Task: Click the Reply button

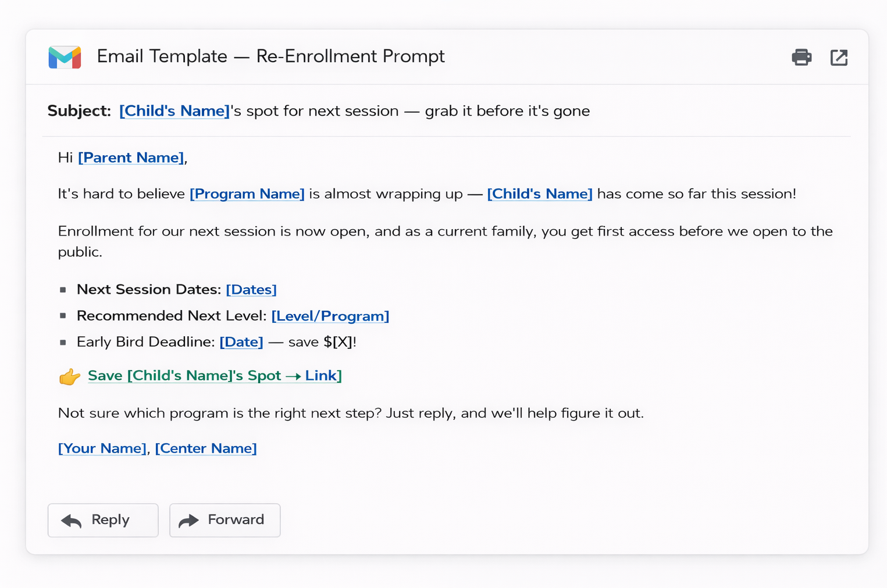Action: (103, 520)
